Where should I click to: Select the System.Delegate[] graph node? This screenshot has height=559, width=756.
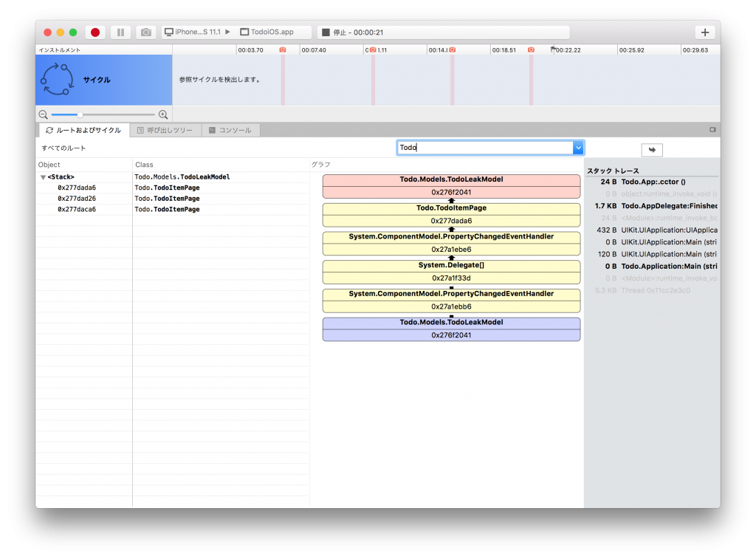(x=451, y=272)
